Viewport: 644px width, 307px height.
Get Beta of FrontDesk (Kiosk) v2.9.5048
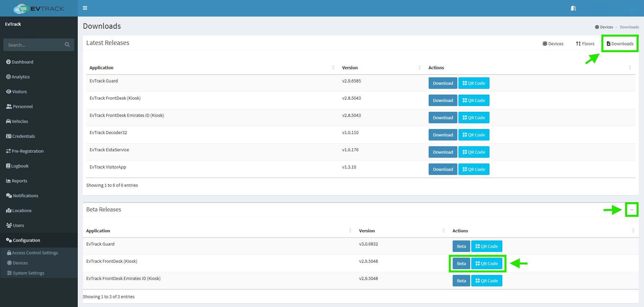click(461, 263)
